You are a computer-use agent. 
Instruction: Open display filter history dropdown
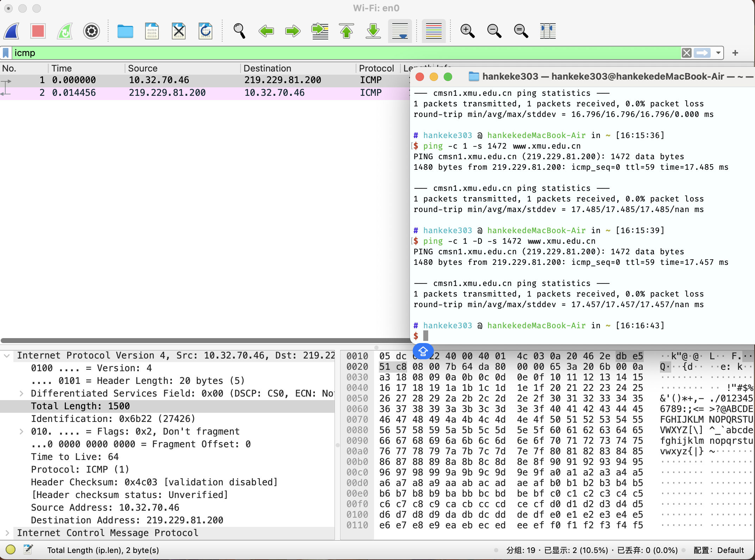(718, 53)
